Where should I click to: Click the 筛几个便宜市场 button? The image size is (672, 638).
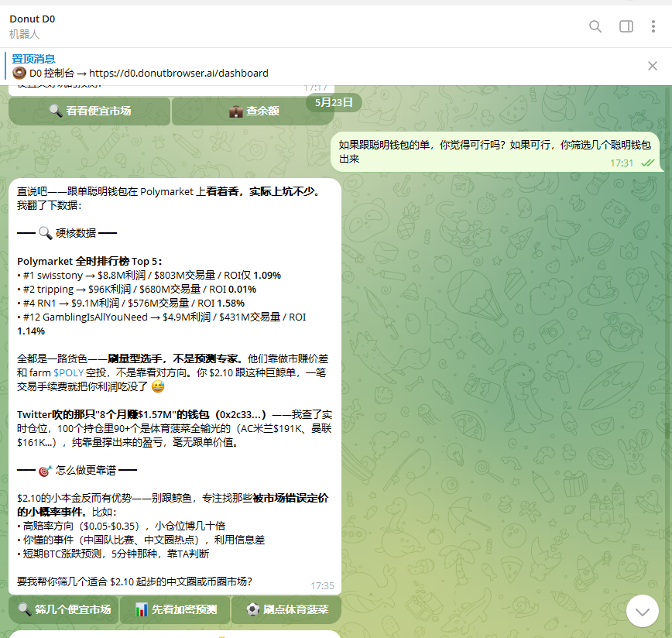[63, 609]
